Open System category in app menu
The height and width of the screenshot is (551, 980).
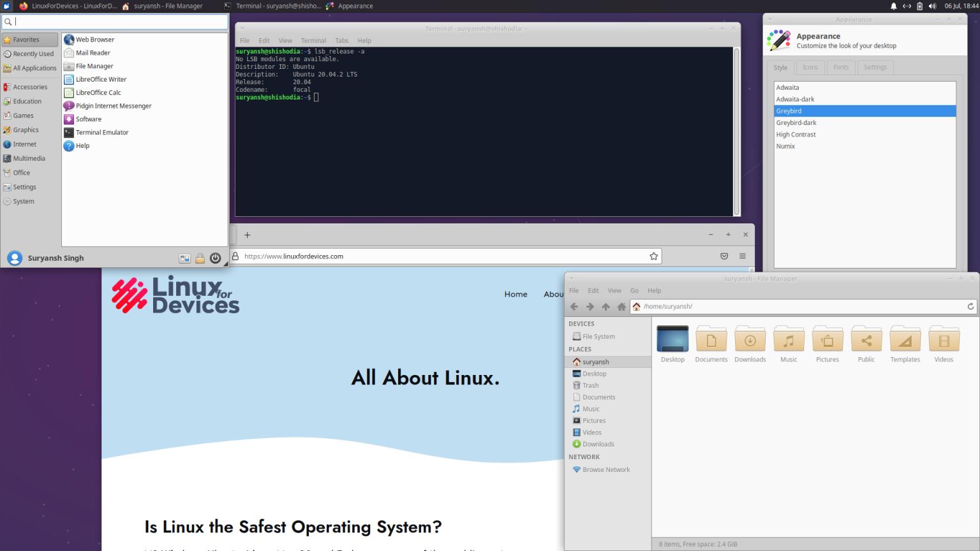(30, 202)
